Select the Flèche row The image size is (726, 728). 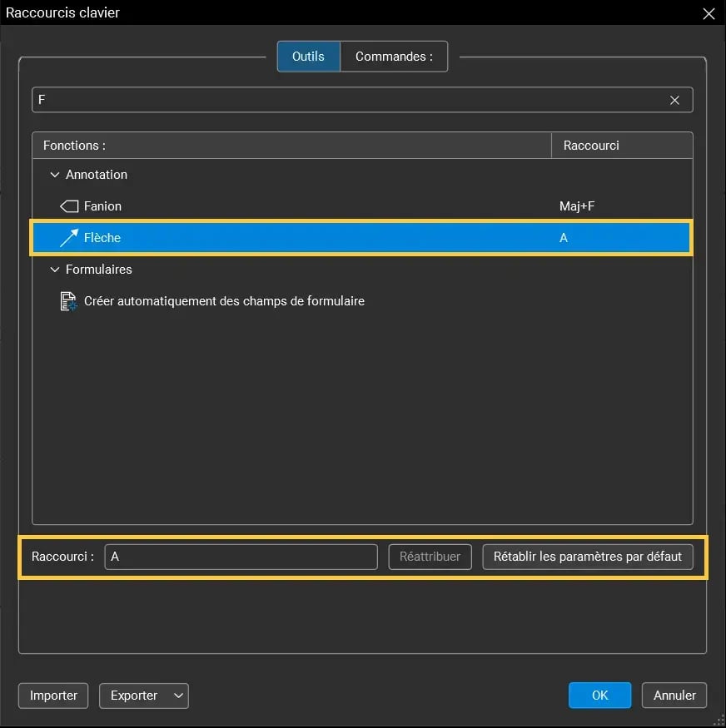tap(291, 237)
